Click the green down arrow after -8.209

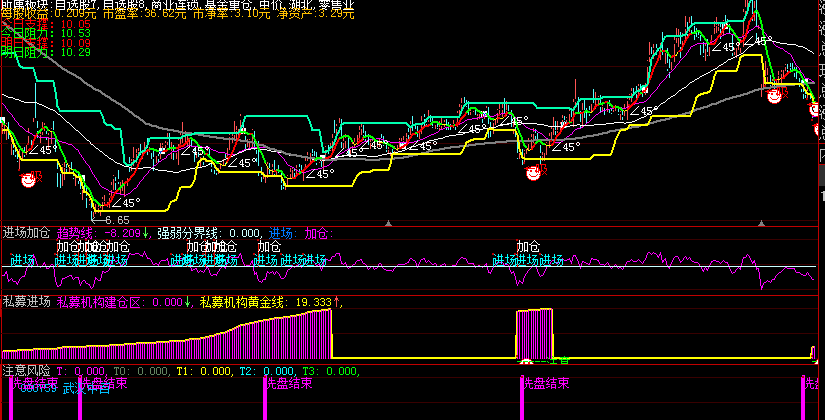146,233
